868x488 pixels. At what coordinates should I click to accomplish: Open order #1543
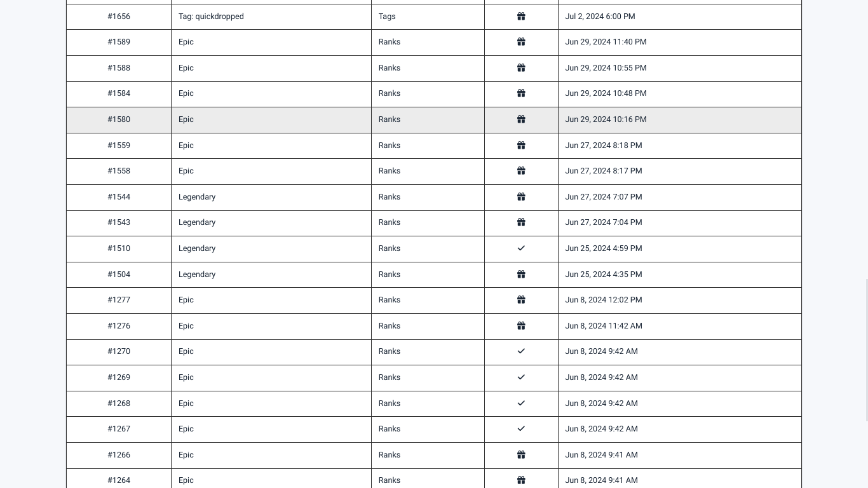[119, 222]
